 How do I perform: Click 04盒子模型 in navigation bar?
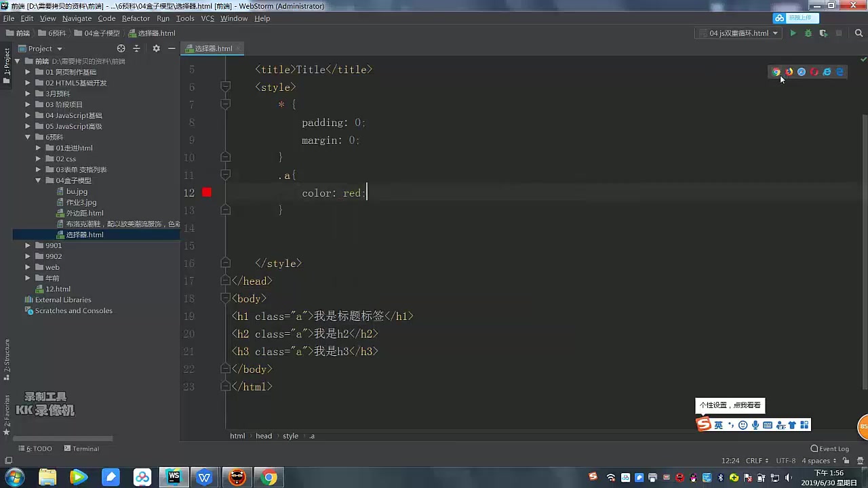[97, 33]
